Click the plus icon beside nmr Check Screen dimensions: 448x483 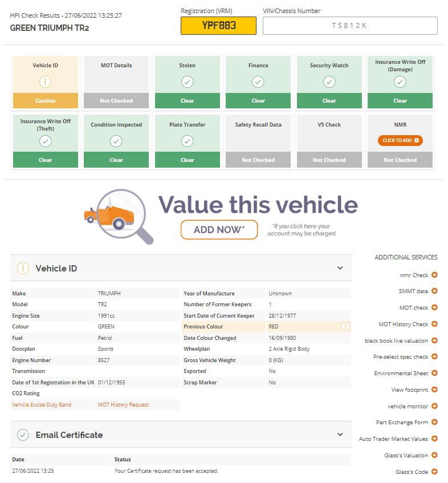coord(434,275)
